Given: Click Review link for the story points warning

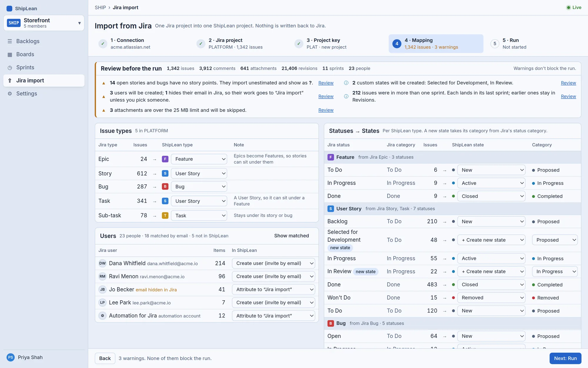Looking at the screenshot, I should pyautogui.click(x=326, y=83).
